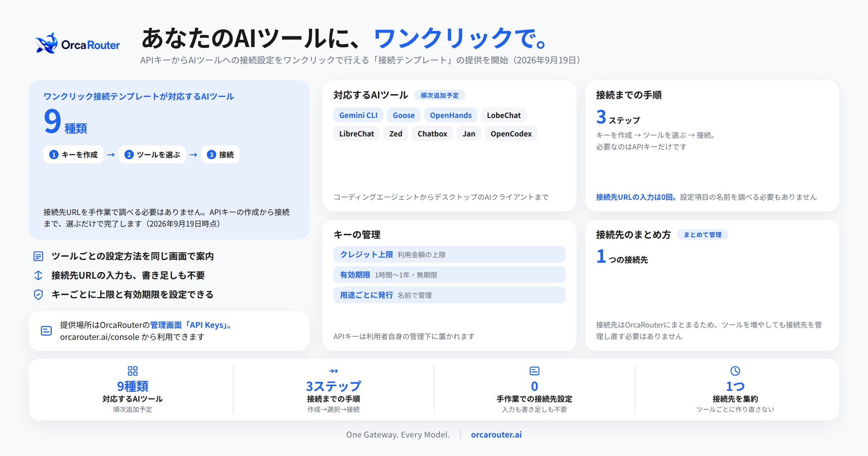Click the large 9 種類 figure
Image resolution: width=868 pixels, height=456 pixels.
pos(65,122)
